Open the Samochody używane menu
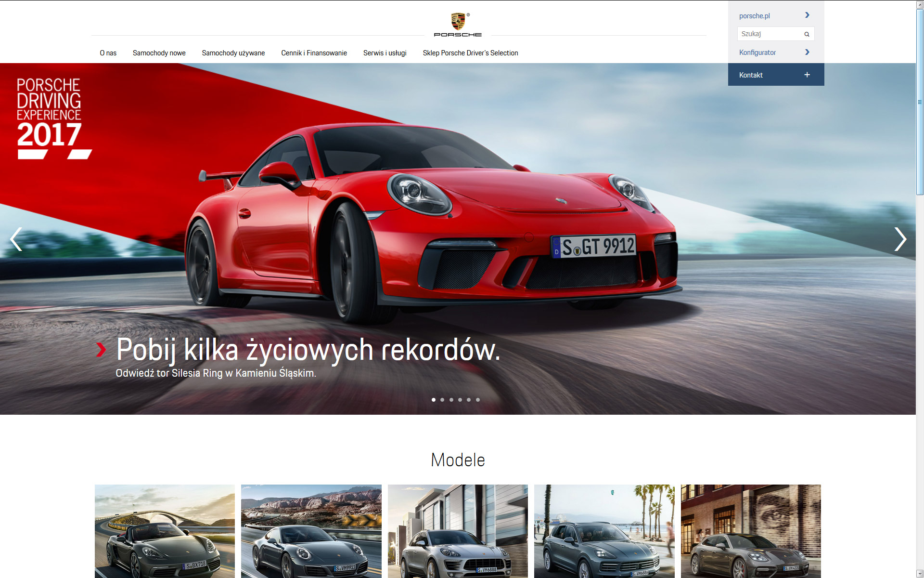 pos(233,53)
